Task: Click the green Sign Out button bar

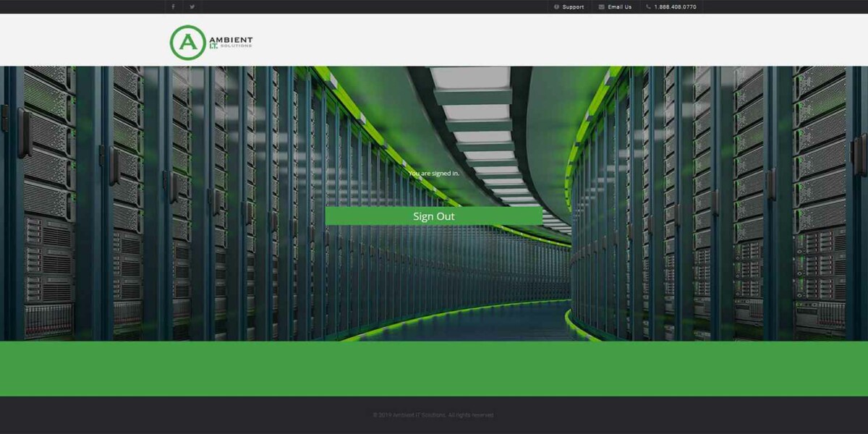Action: click(434, 216)
